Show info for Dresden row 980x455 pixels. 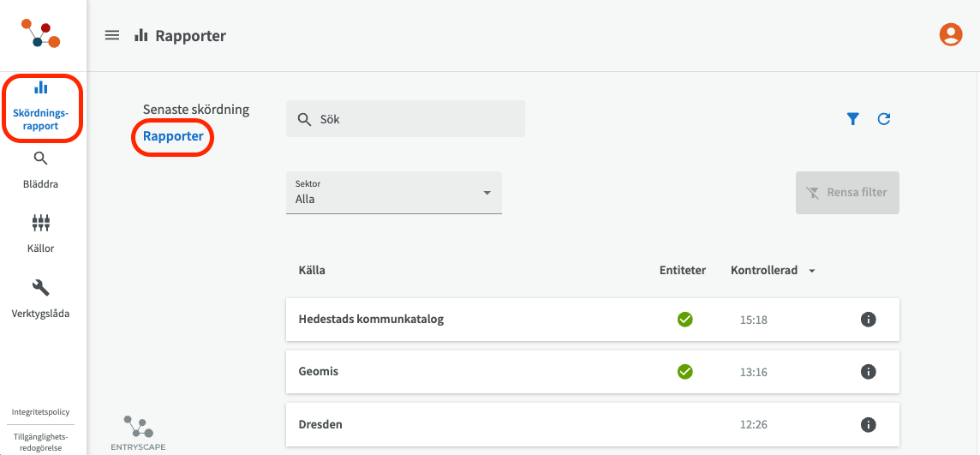pos(868,425)
